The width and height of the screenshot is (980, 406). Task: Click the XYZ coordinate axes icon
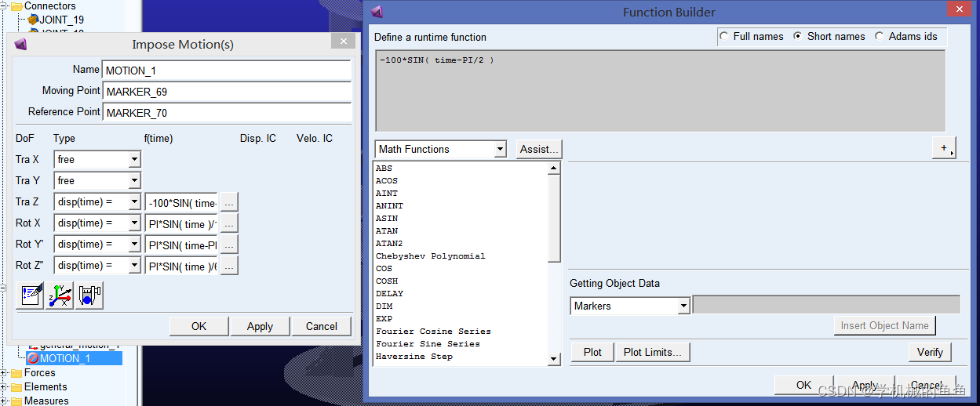[60, 295]
